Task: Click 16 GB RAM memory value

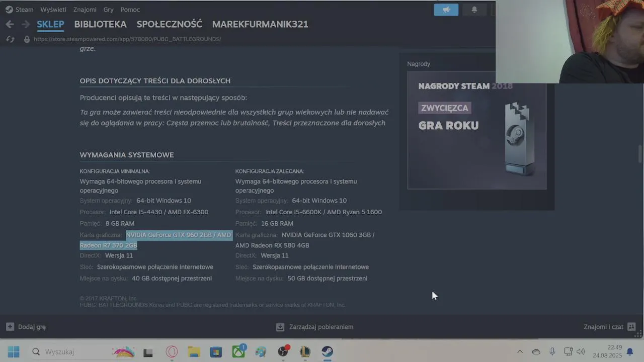Action: click(277, 224)
